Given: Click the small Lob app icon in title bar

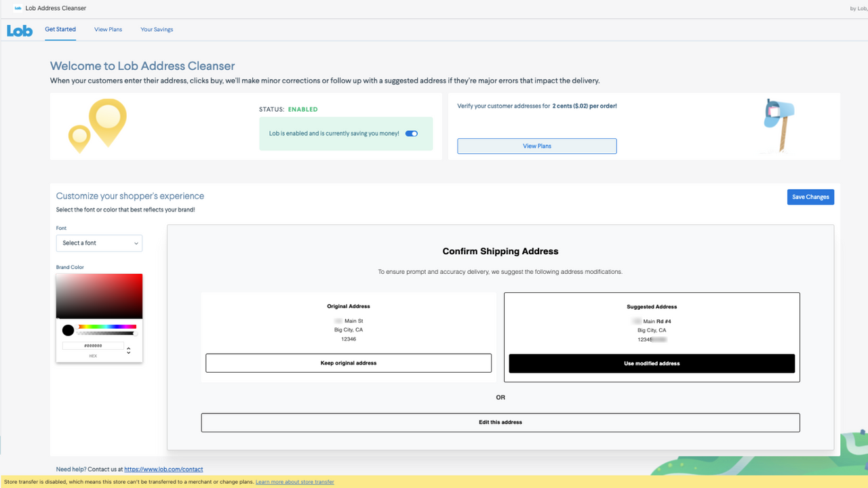Looking at the screenshot, I should click(18, 8).
